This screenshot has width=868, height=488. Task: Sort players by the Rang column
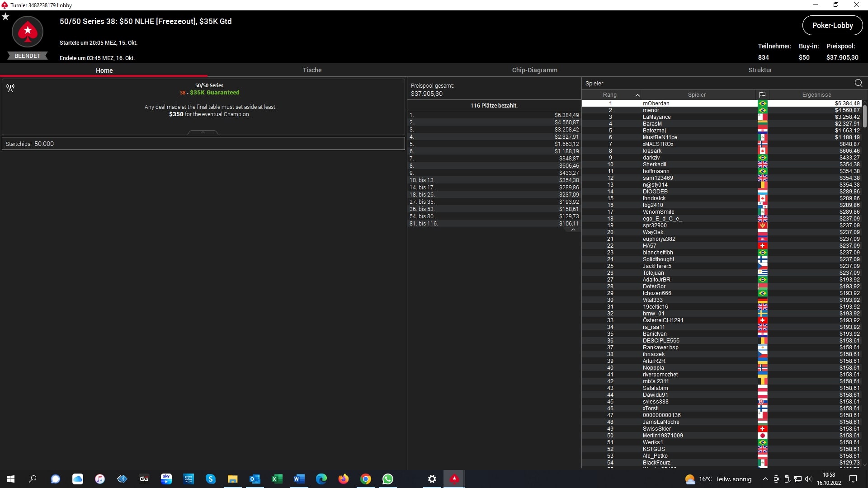(x=609, y=95)
